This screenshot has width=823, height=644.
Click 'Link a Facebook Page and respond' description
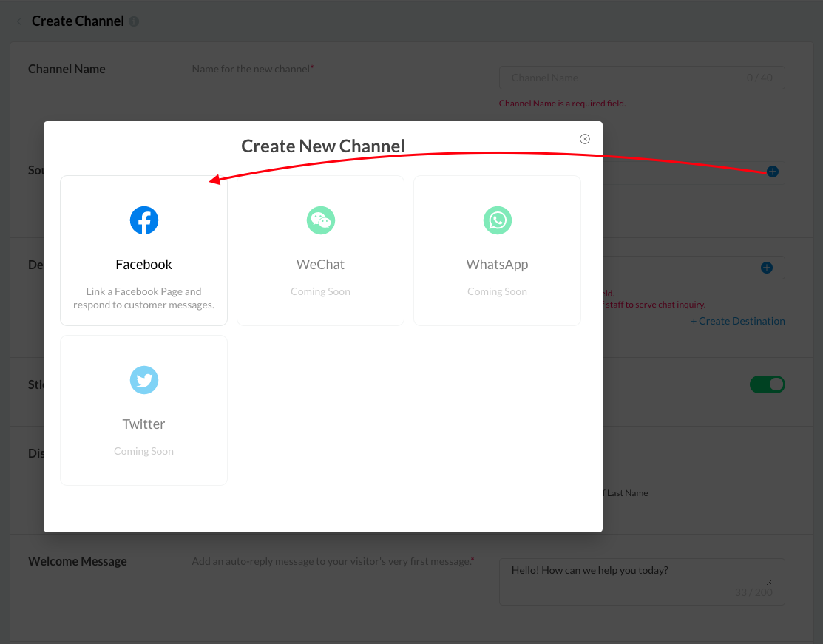coord(143,298)
